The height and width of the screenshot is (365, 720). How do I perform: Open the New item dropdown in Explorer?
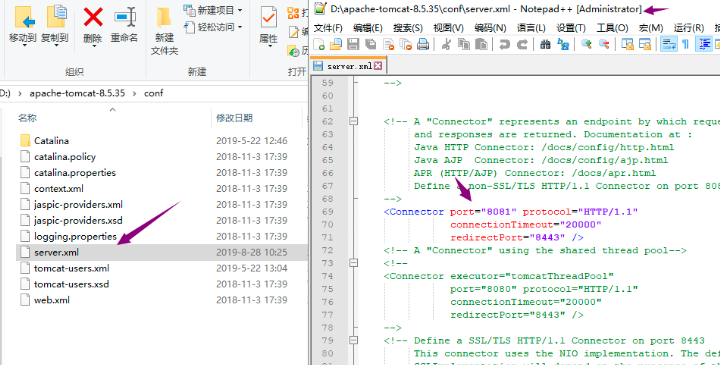click(x=213, y=10)
